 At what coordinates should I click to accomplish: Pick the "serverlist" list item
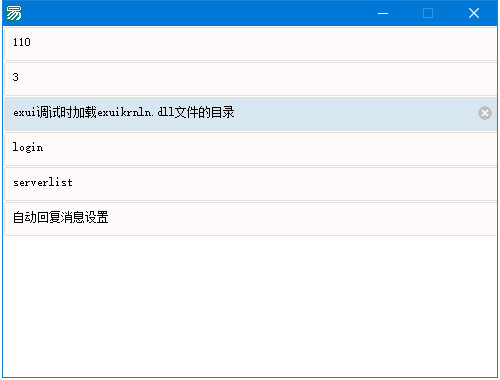pos(251,184)
